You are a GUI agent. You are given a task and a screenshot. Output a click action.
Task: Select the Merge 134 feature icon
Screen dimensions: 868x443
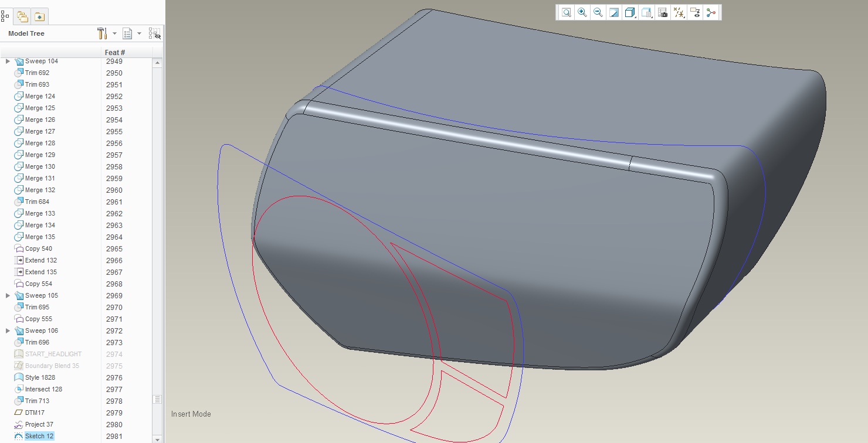point(19,225)
